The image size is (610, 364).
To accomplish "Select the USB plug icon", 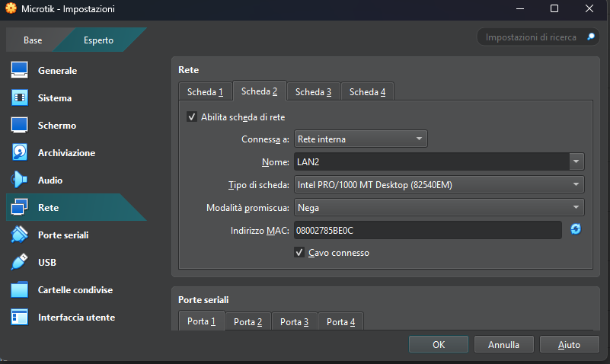I will [x=20, y=262].
